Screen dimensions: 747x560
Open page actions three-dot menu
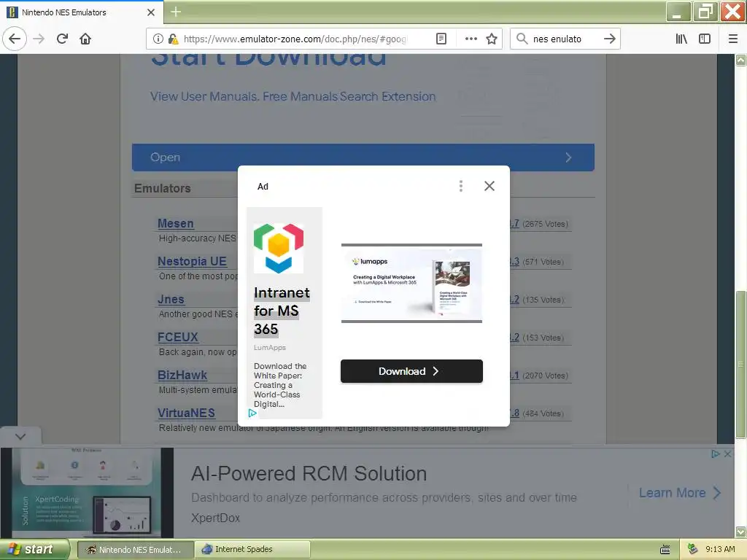[x=471, y=39]
